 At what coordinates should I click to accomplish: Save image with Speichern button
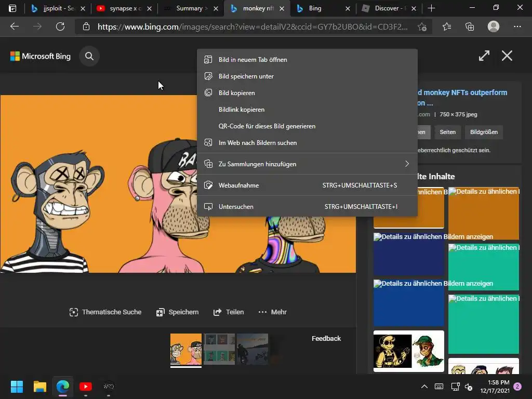click(x=177, y=312)
